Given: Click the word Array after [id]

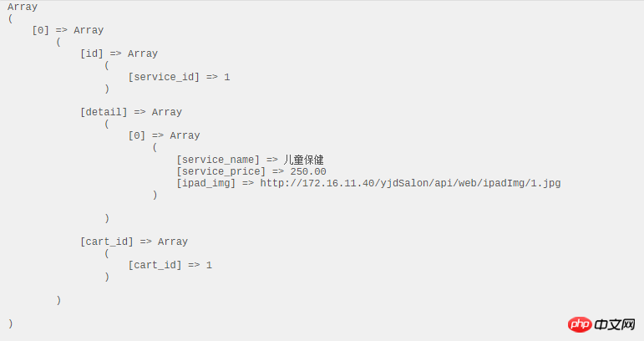Looking at the screenshot, I should click(143, 53).
